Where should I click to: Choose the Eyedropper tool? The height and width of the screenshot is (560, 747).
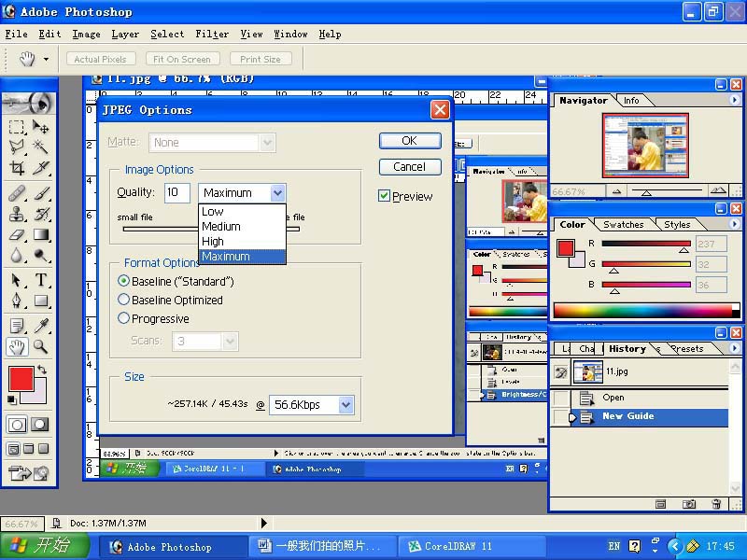coord(41,325)
